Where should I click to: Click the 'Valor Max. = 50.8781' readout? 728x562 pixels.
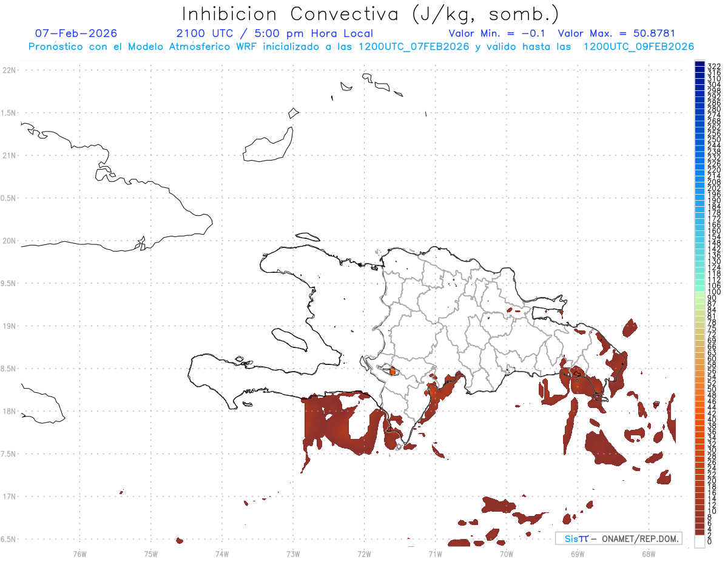616,33
